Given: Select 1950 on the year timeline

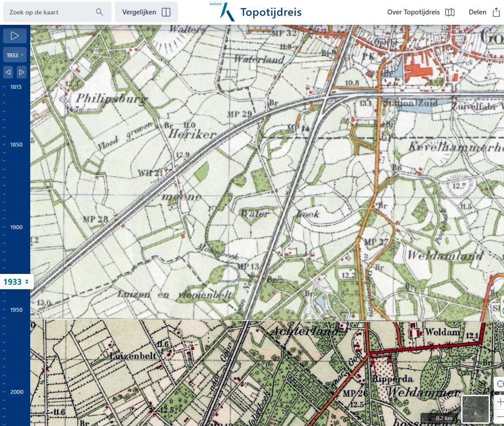Looking at the screenshot, I should tap(16, 310).
